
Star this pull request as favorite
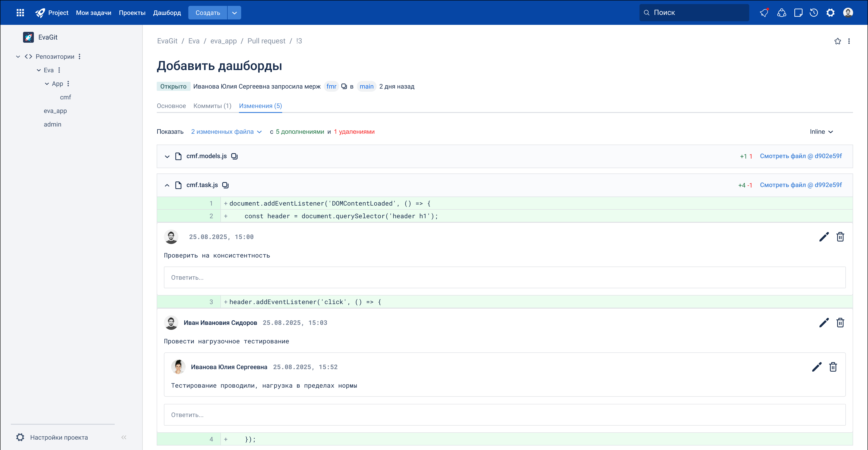[838, 41]
